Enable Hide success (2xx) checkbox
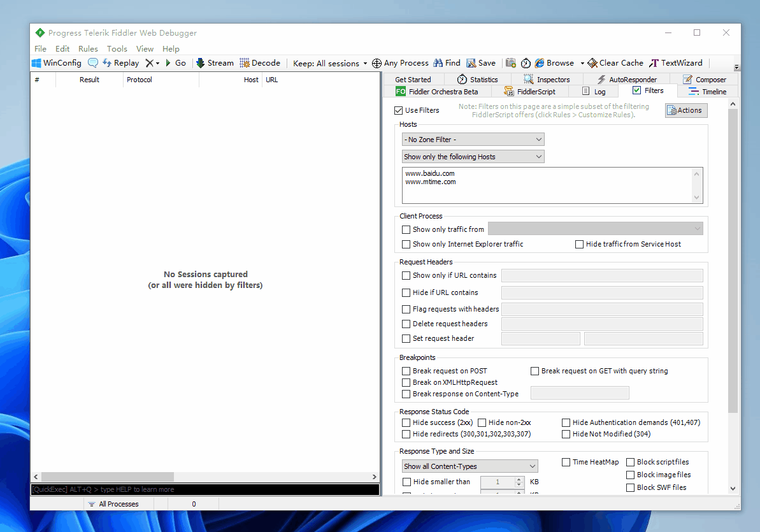 406,423
